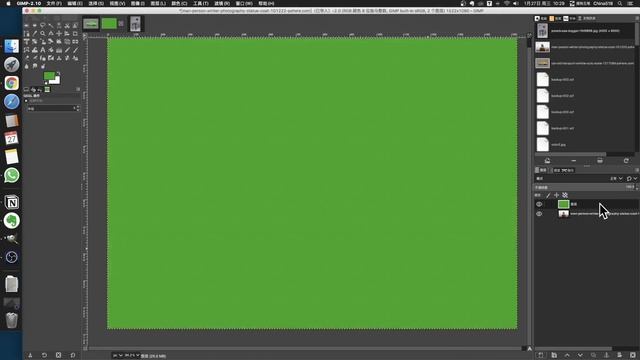
Task: Select the Blur/Sharpen droplet tool
Action: tap(26, 66)
